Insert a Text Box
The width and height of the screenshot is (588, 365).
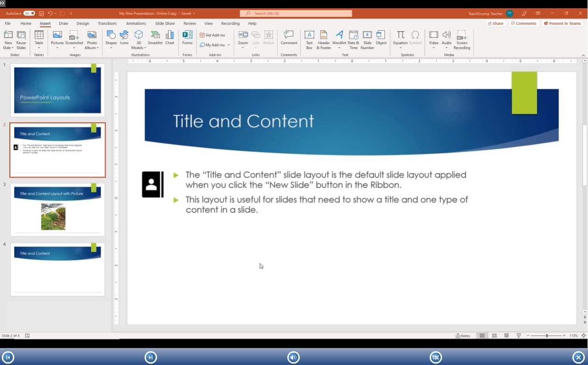(309, 39)
